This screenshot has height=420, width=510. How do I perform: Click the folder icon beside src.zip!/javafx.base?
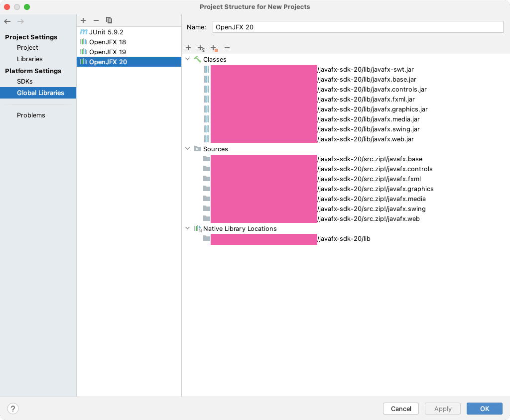point(207,159)
